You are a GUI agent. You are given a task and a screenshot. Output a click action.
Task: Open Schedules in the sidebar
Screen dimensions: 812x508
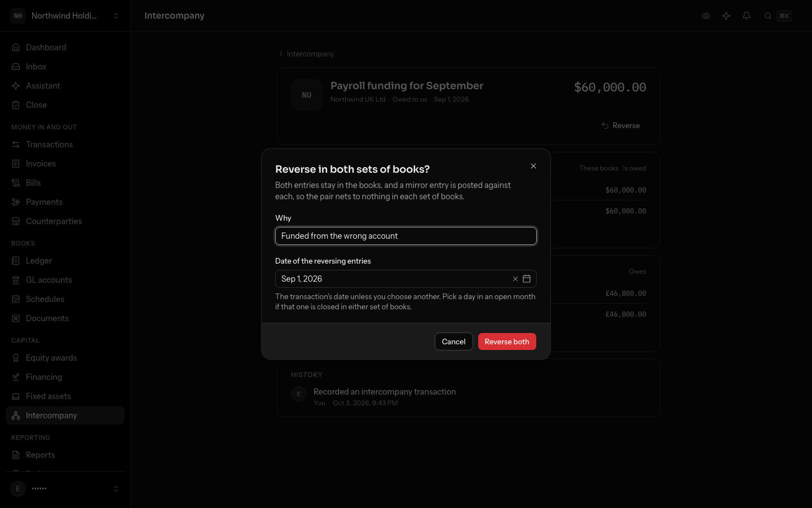pyautogui.click(x=65, y=299)
